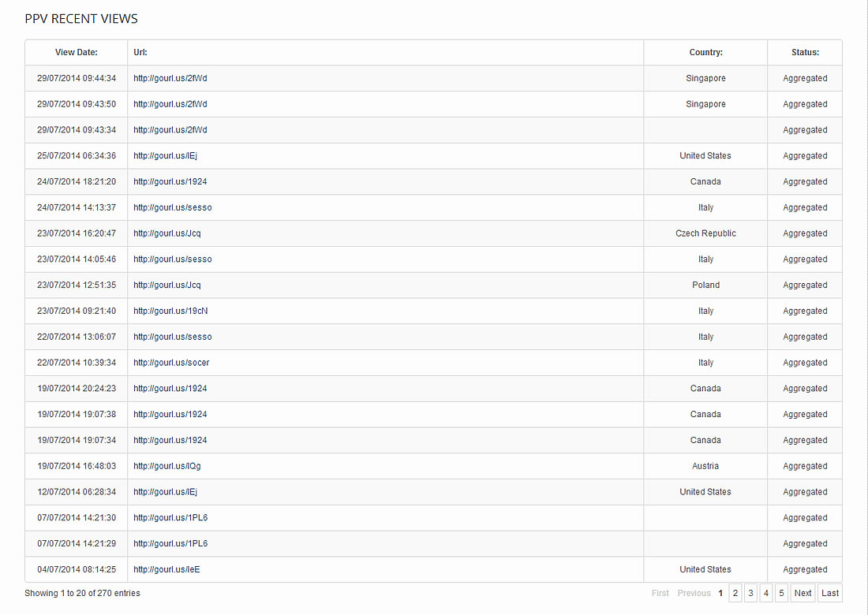Select page 5 in pagination
Image resolution: width=868 pixels, height=615 pixels.
(x=781, y=593)
